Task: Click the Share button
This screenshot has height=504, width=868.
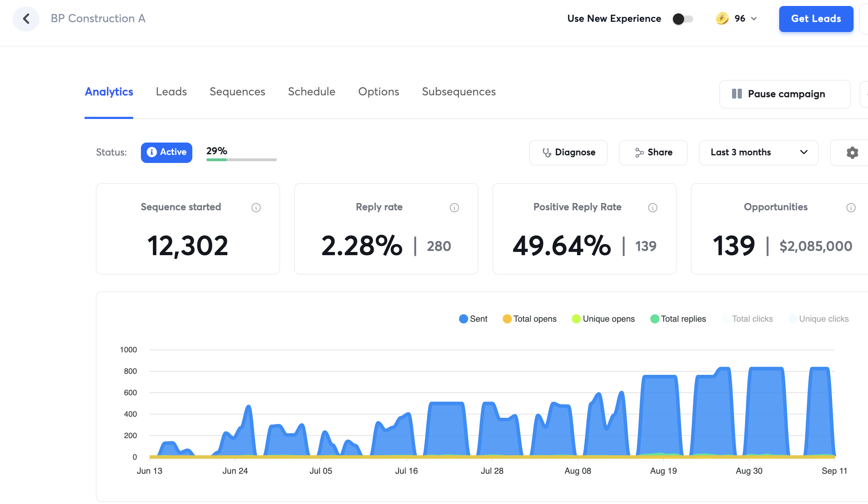Action: (x=653, y=152)
